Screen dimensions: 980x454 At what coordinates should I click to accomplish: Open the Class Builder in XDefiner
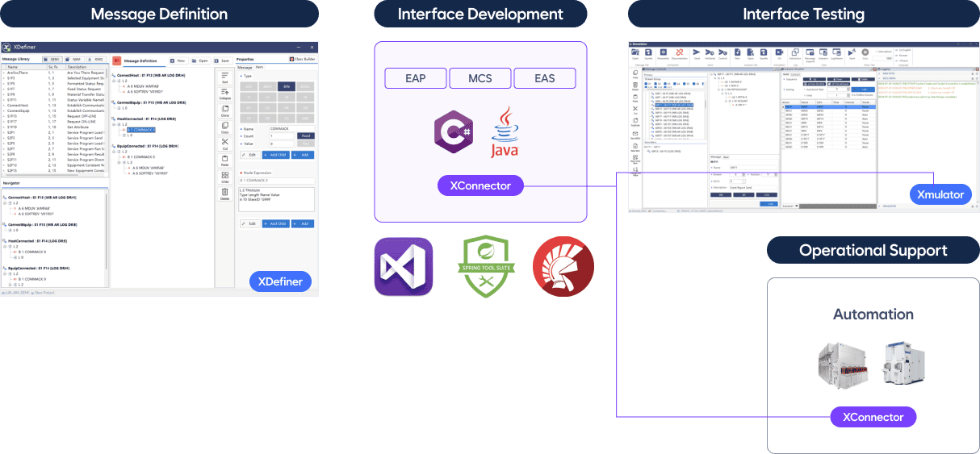tap(303, 59)
